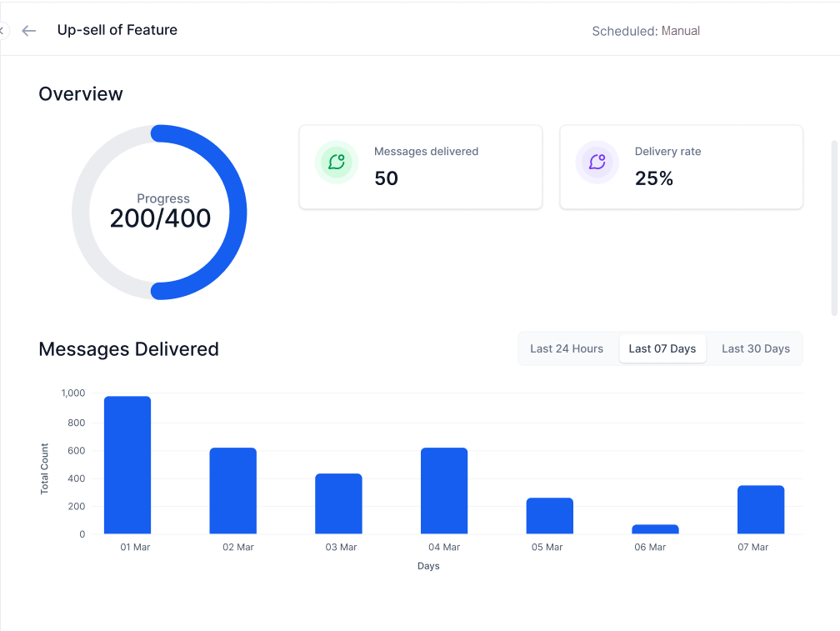
Task: Select the 02 Mar bar
Action: [x=233, y=491]
